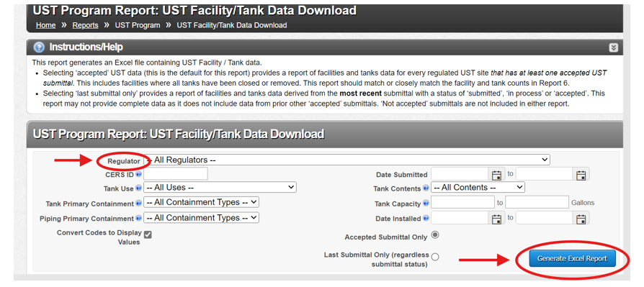The width and height of the screenshot is (644, 287).
Task: Go to Reports breadcrumb link
Action: pyautogui.click(x=86, y=25)
